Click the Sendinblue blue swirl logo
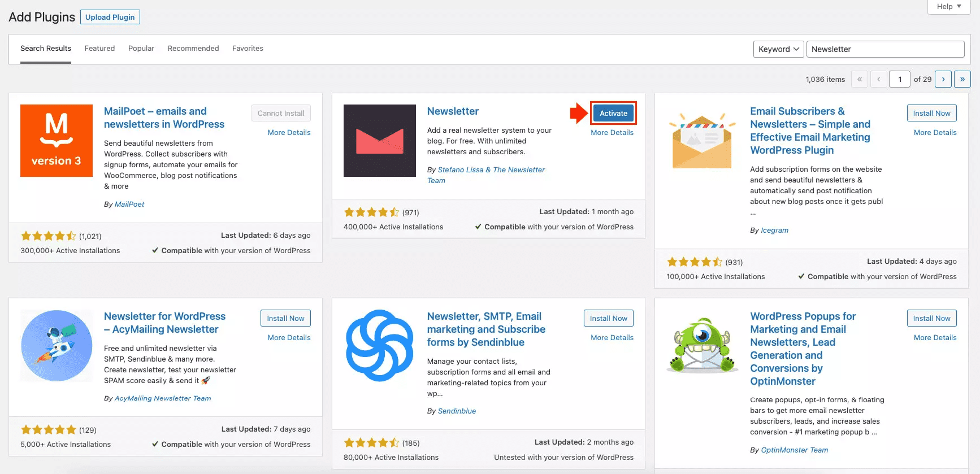 (x=380, y=346)
